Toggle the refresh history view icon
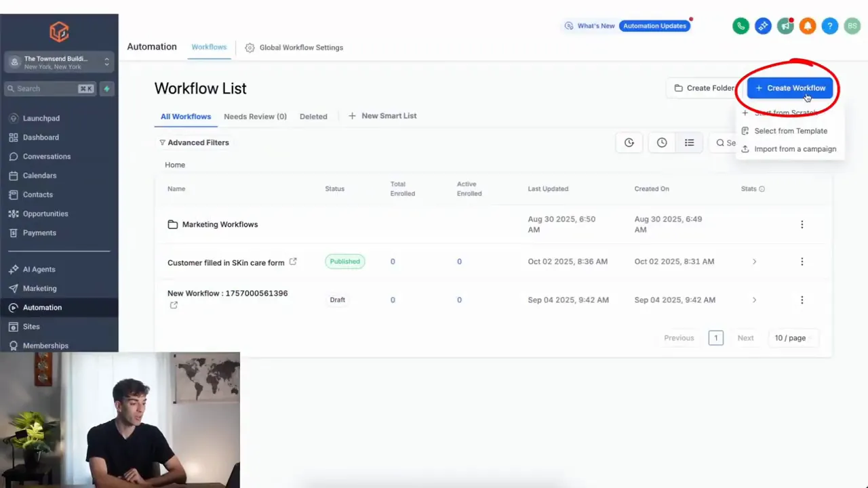868x488 pixels. tap(629, 142)
